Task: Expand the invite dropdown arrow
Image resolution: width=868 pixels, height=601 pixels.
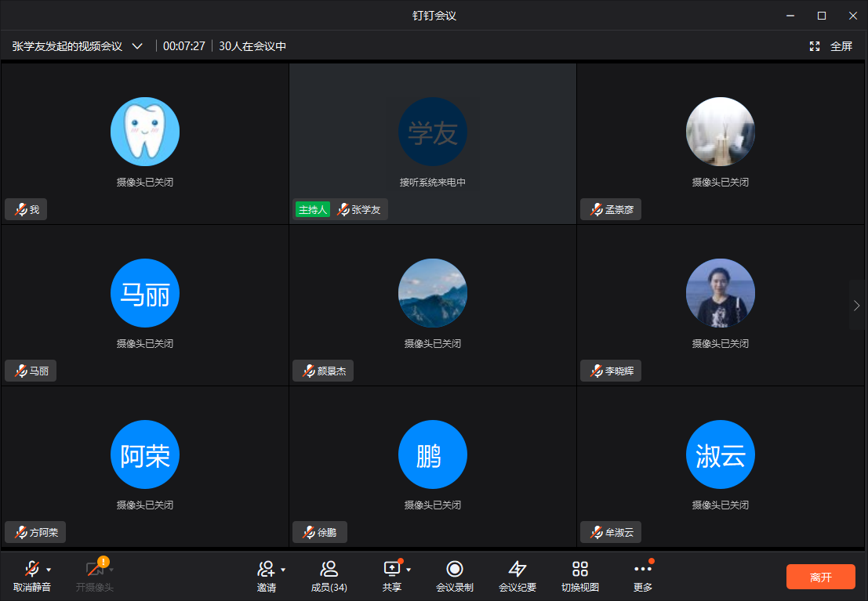Action: pos(283,570)
